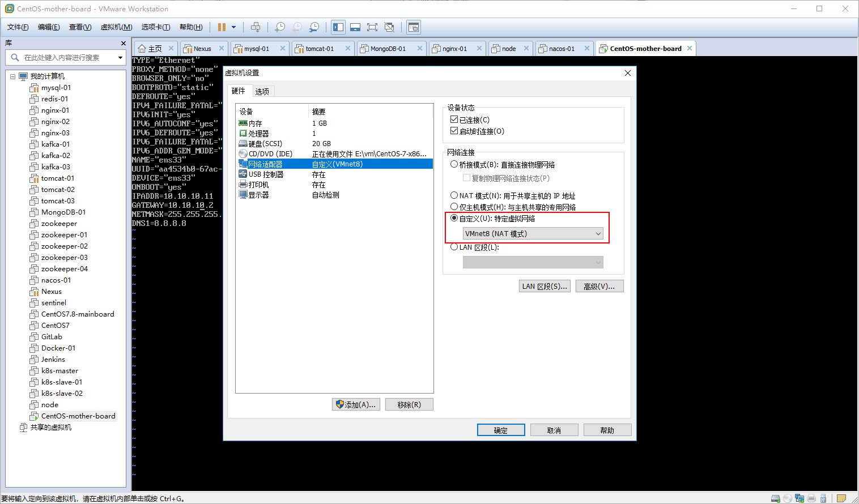Click the CD/DVD status bar icon
This screenshot has width=859, height=504.
coord(788,498)
